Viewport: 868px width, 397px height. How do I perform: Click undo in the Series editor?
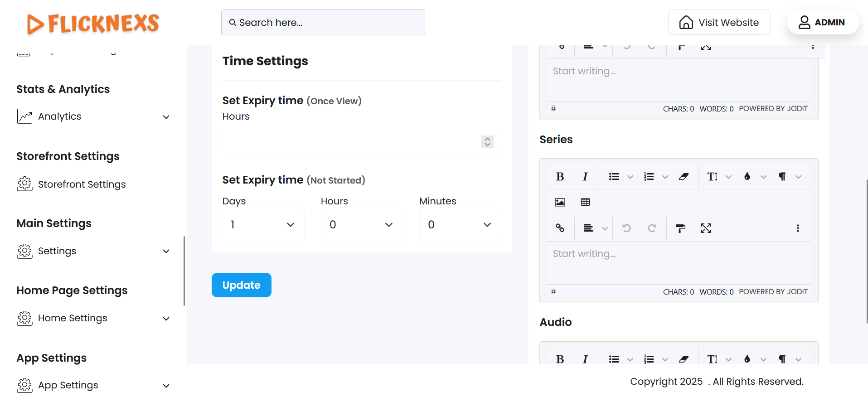[x=626, y=228]
